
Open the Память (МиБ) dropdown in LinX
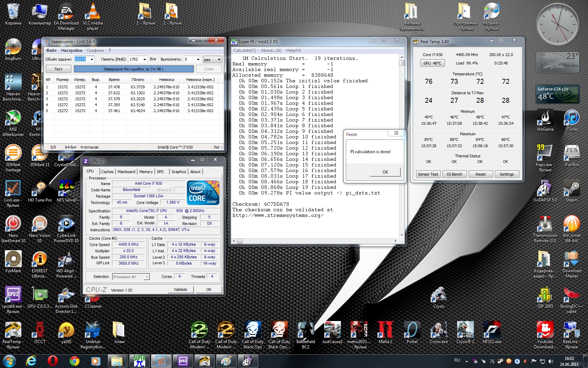point(144,60)
